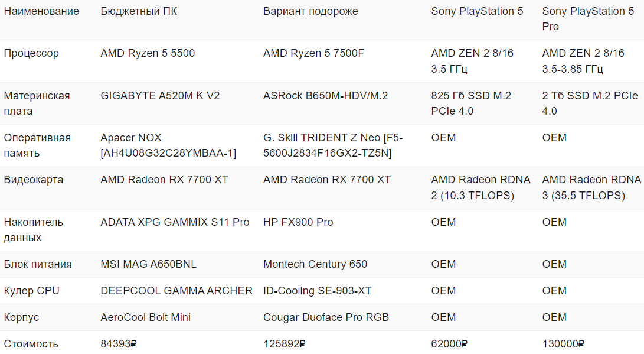Click the 'Бюджетный ПК' column header
Image resolution: width=644 pixels, height=354 pixels.
click(x=139, y=12)
